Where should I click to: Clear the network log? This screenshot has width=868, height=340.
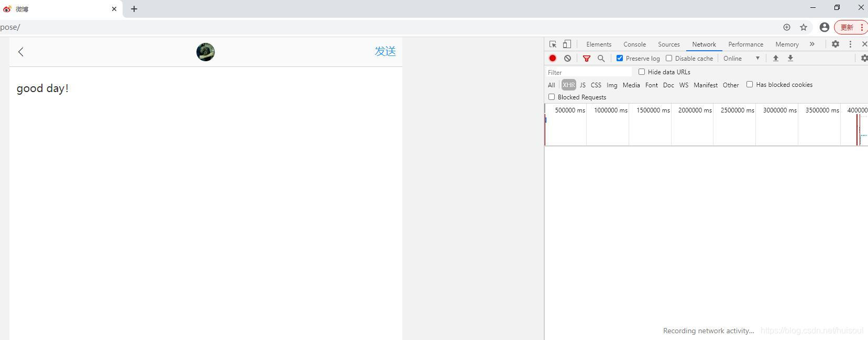[x=567, y=59]
